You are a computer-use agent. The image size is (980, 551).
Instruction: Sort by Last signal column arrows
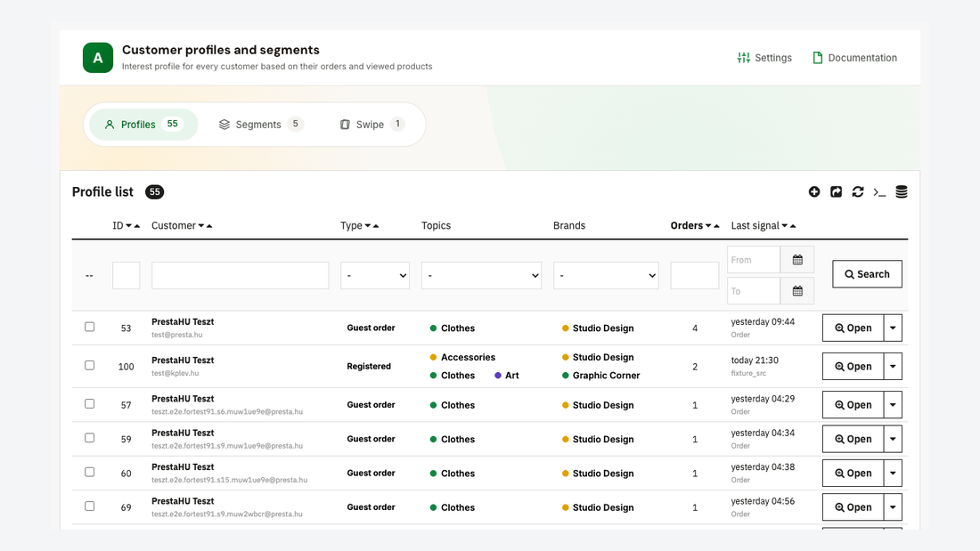(x=788, y=225)
